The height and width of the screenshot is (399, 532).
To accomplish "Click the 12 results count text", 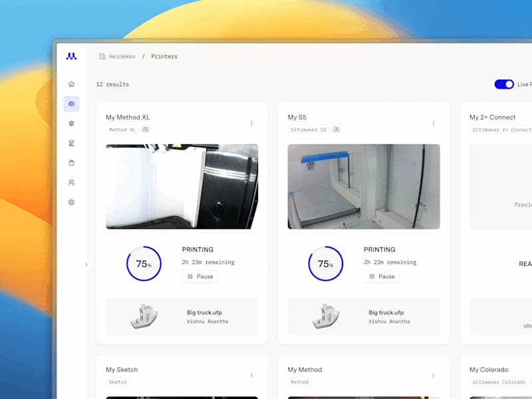I will (x=112, y=84).
